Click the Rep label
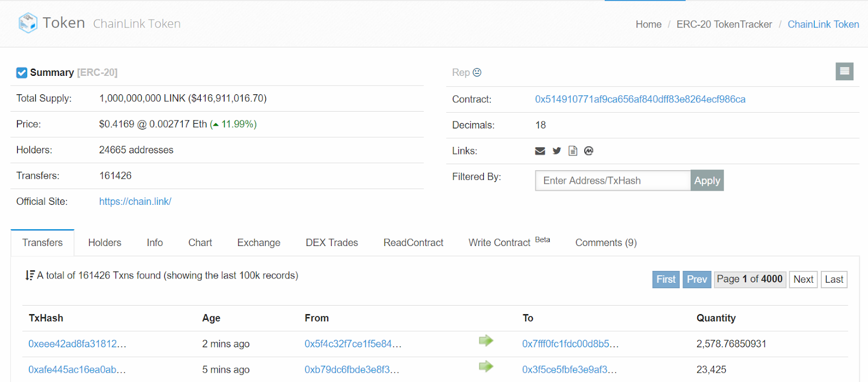 [x=461, y=73]
